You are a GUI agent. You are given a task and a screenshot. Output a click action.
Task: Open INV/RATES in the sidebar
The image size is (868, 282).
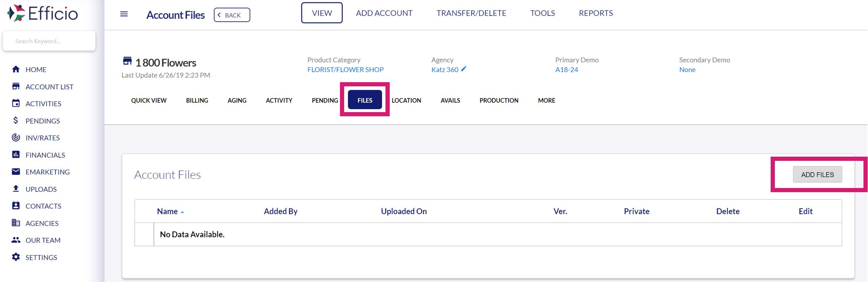tap(43, 138)
